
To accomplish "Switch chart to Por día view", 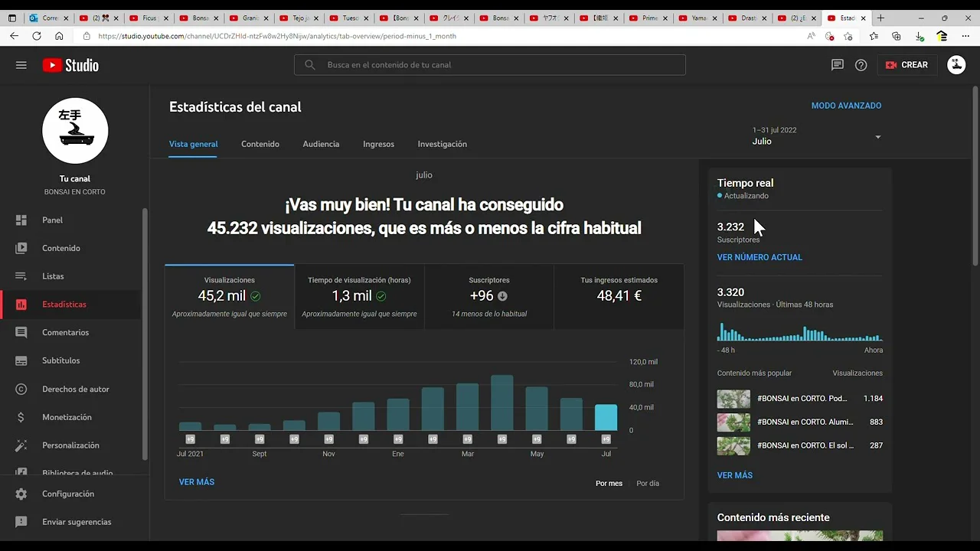I will click(647, 484).
